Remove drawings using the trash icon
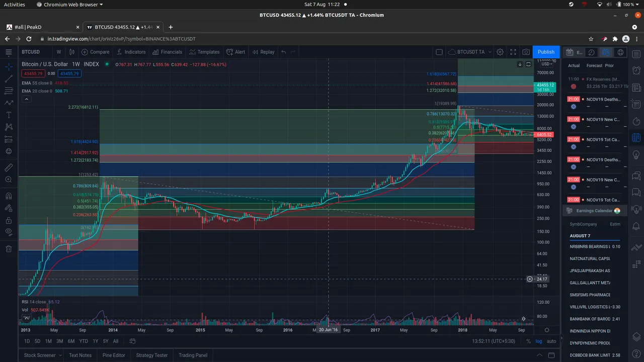The width and height of the screenshot is (644, 362). (9, 249)
